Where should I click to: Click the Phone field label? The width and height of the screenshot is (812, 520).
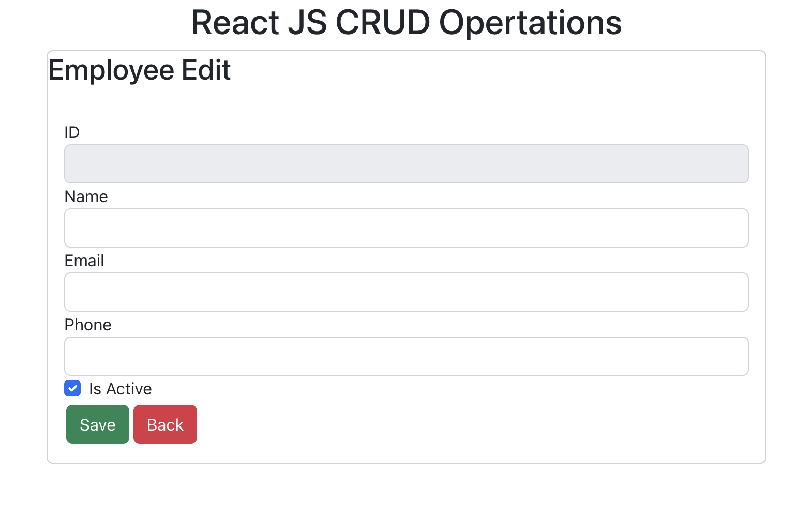[88, 325]
